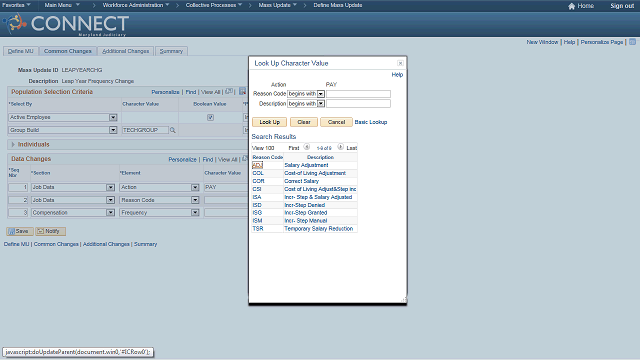Switch to the Additional Changes tab
The image size is (640, 360).
tap(125, 51)
